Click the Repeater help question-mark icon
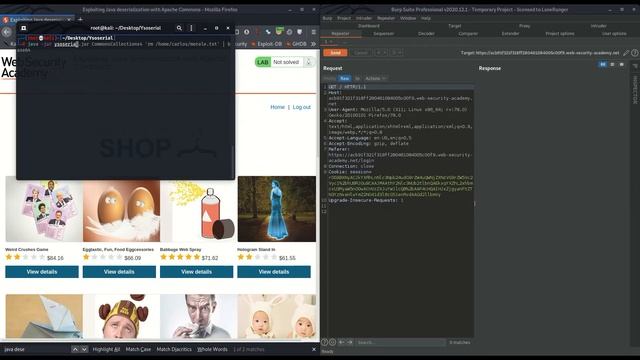Viewport: 640px width, 360px height. pyautogui.click(x=635, y=53)
